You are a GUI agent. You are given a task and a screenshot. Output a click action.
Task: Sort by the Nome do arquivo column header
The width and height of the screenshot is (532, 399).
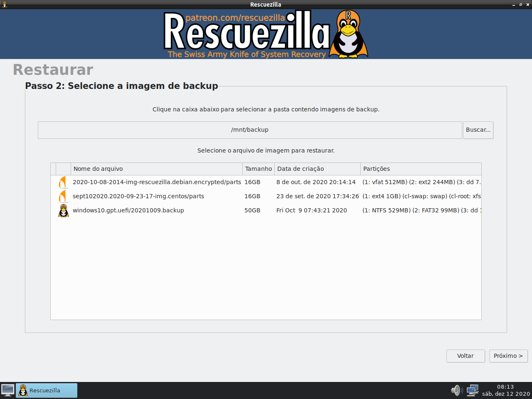[x=157, y=169]
